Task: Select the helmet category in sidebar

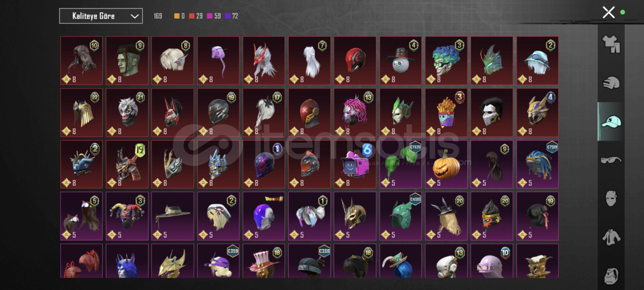Action: coord(611,83)
